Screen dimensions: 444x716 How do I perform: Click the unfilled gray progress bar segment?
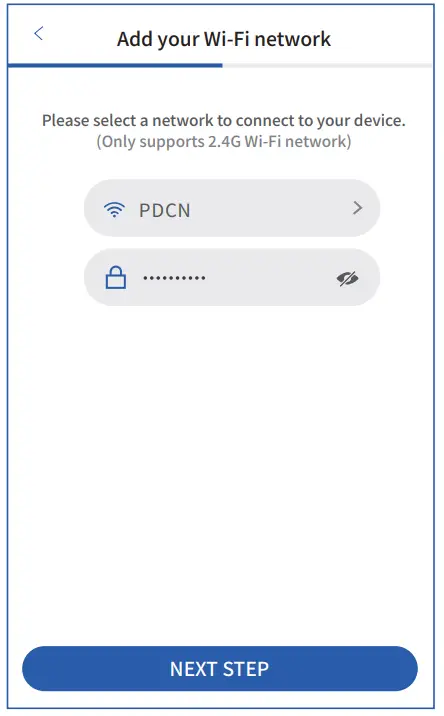point(327,66)
